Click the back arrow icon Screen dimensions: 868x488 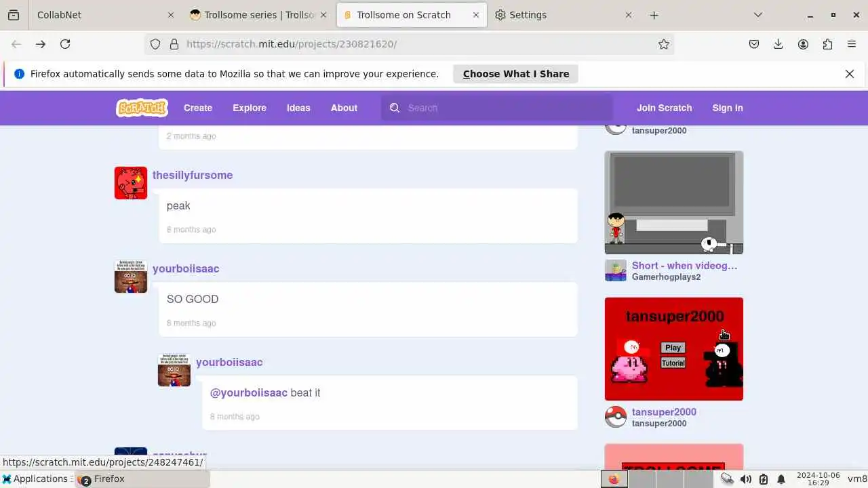click(16, 44)
